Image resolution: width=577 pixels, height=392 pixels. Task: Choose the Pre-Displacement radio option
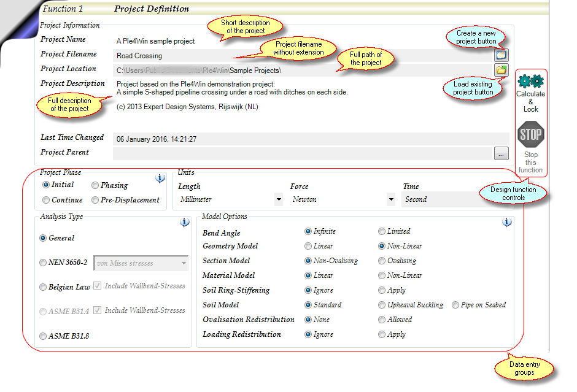point(96,200)
